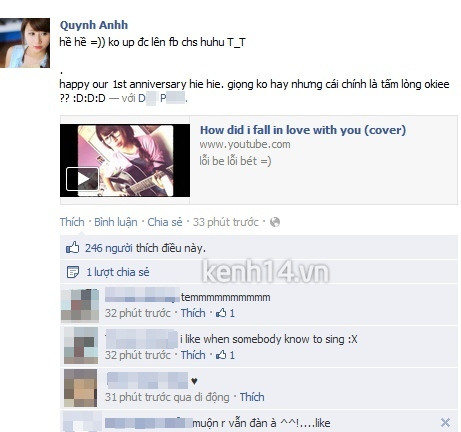Open the 33 phút trước timestamp
The height and width of the screenshot is (432, 461).
click(226, 222)
